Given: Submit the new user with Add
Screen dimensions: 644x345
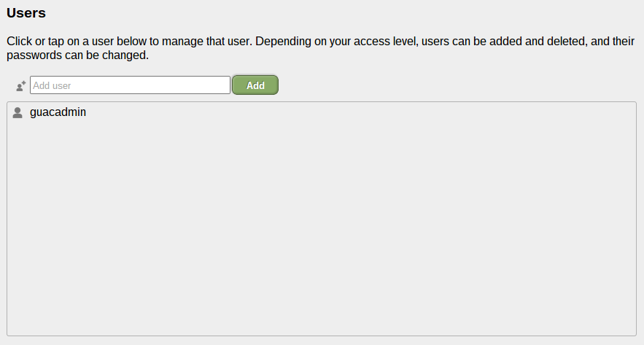Looking at the screenshot, I should coord(255,85).
